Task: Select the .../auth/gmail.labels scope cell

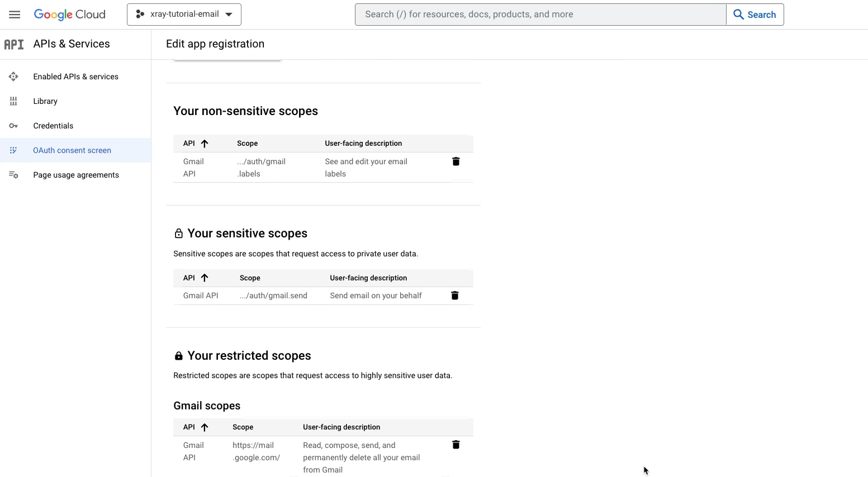Action: click(261, 168)
